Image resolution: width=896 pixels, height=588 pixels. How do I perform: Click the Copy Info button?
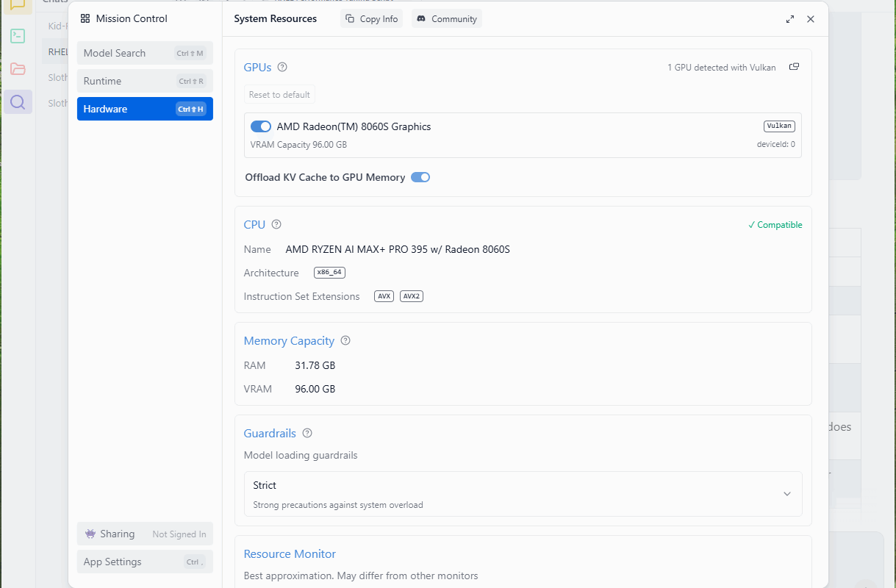[371, 19]
